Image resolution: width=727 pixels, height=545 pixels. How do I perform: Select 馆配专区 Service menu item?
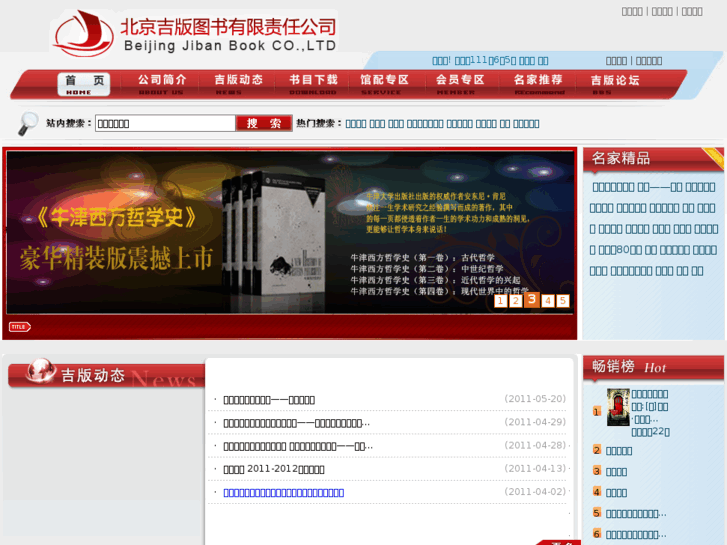tap(384, 84)
